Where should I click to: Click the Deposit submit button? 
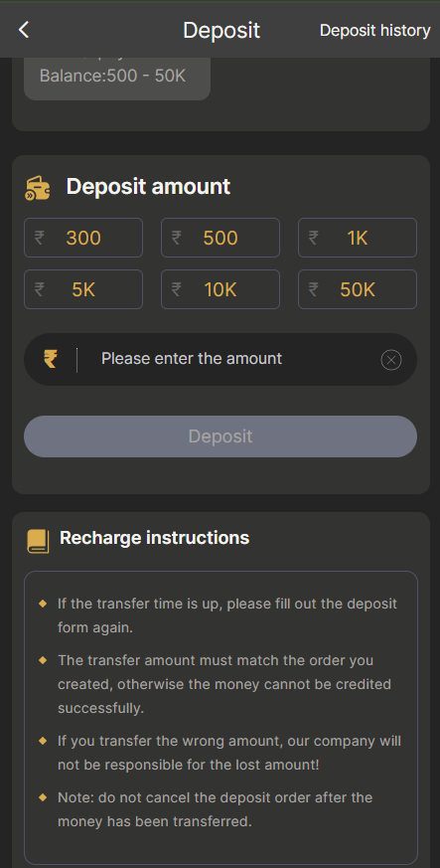click(220, 436)
